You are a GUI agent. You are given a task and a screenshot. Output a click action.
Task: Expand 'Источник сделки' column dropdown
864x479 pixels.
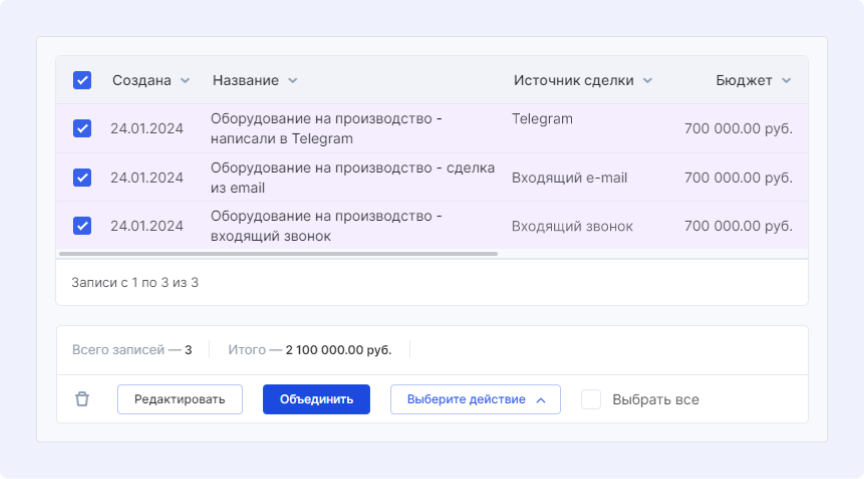pos(647,81)
